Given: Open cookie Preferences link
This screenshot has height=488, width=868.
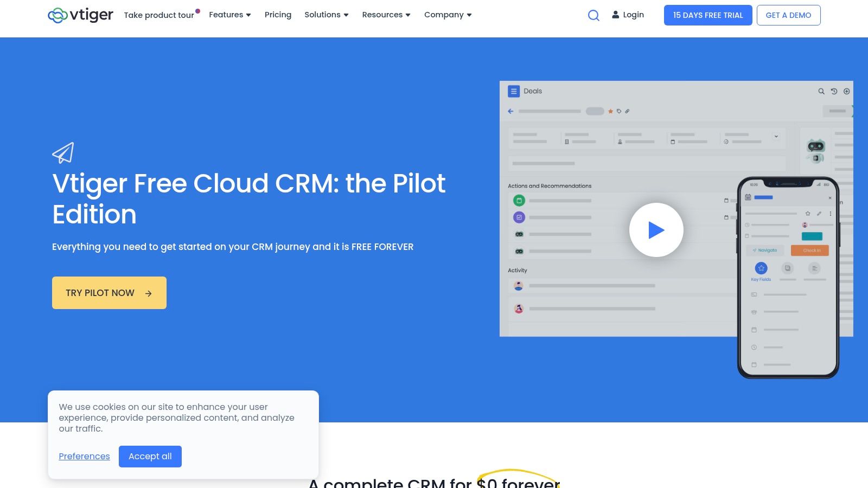Looking at the screenshot, I should (84, 457).
